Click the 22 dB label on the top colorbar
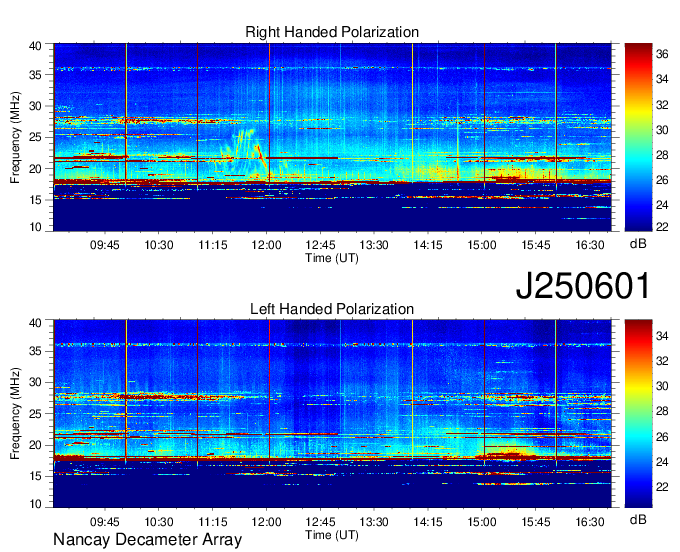This screenshot has height=552, width=680. (x=662, y=227)
